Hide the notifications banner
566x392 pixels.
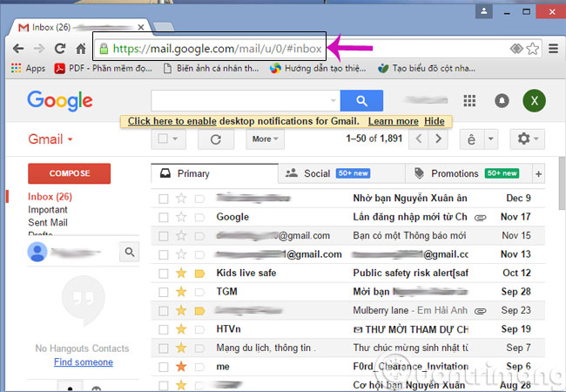(x=435, y=121)
